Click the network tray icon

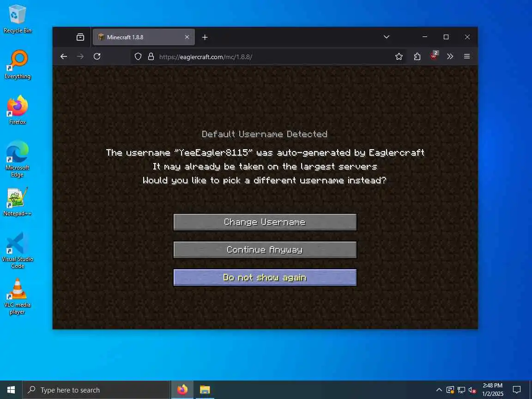(x=461, y=390)
